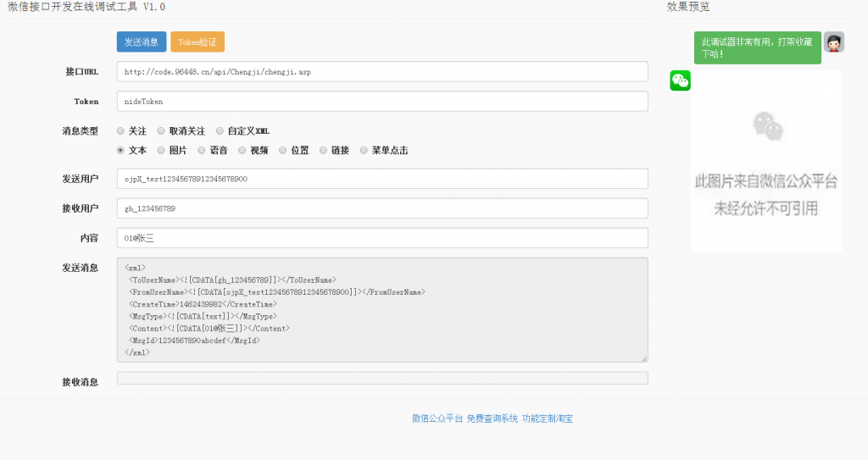Click the Token input field
The height and width of the screenshot is (460, 868).
tap(382, 102)
